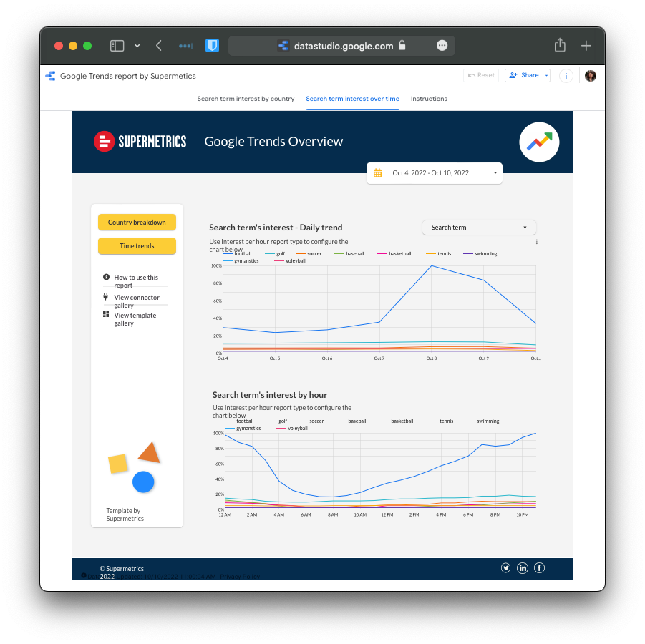The image size is (645, 644).
Task: Click the Safari share icon
Action: tap(560, 46)
